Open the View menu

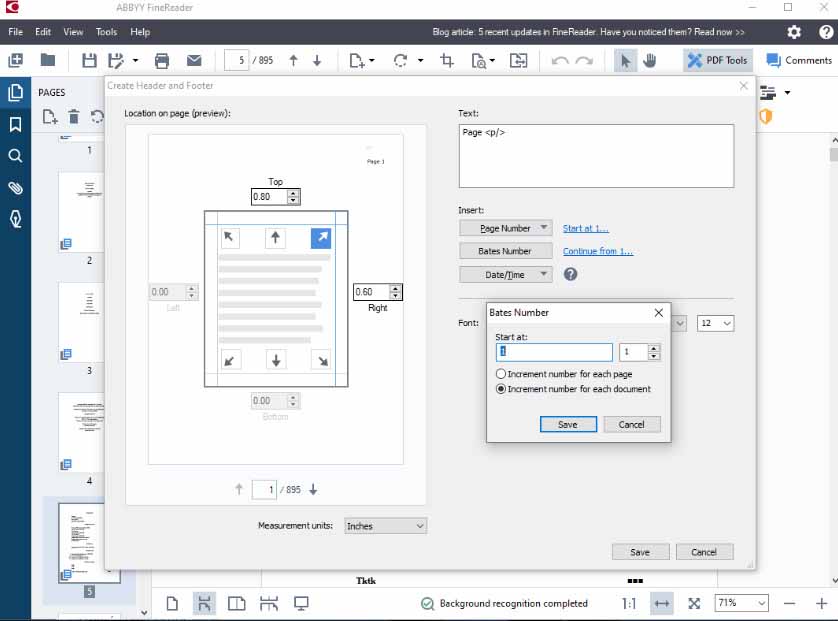pos(73,32)
